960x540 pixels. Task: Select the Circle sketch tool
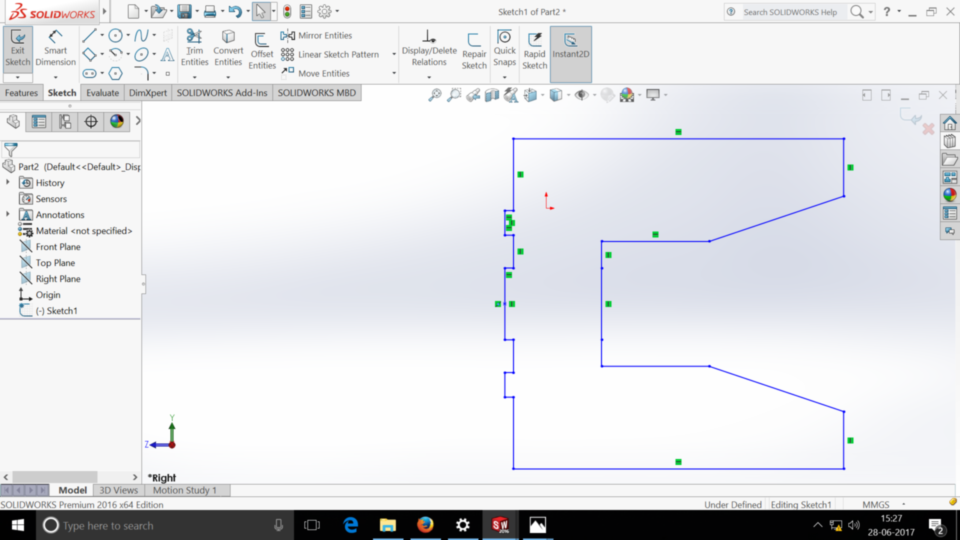tap(115, 36)
